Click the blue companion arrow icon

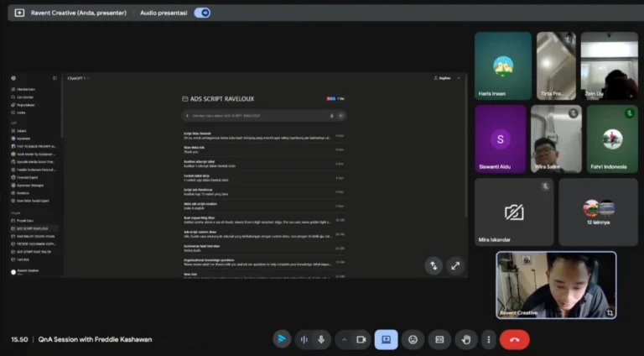click(282, 339)
